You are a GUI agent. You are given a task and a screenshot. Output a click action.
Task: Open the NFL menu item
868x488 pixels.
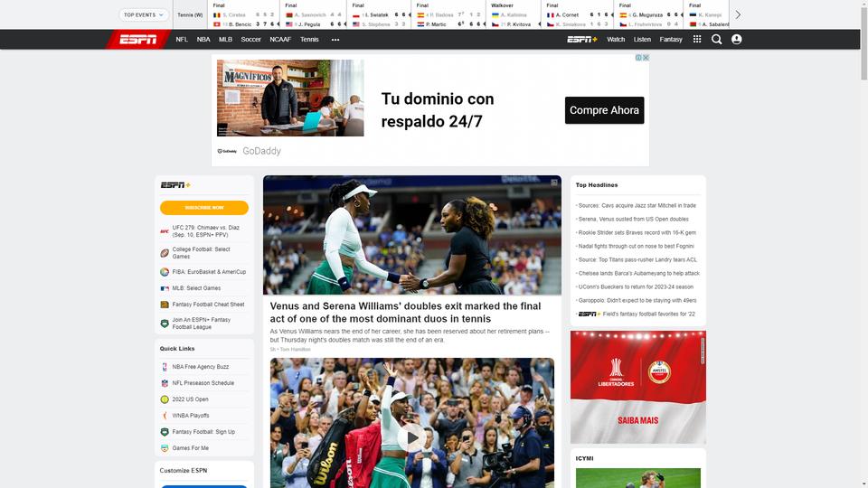[182, 39]
